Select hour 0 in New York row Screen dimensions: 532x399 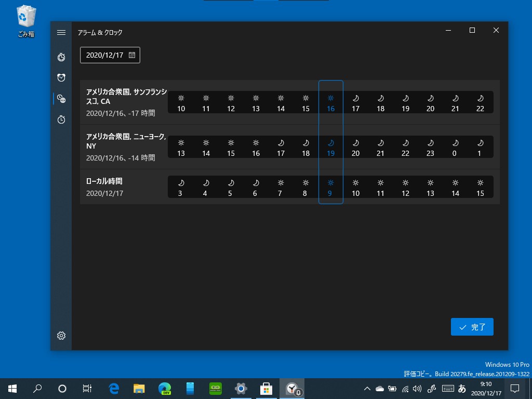[455, 148]
